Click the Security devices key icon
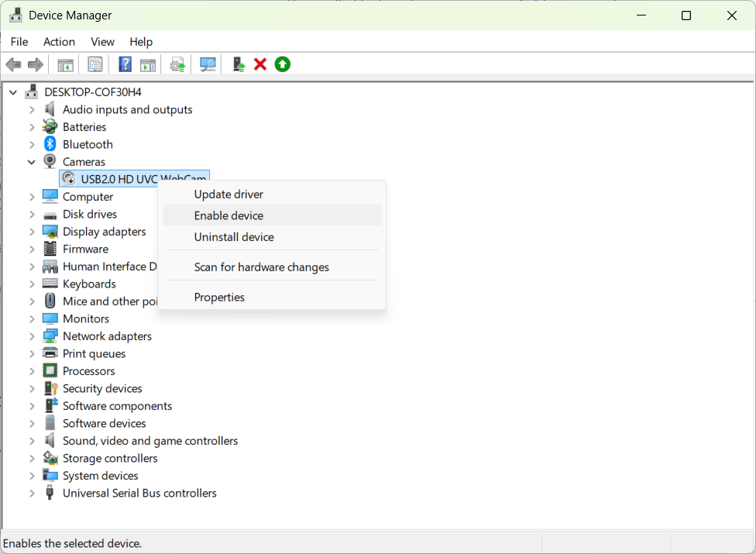 50,388
